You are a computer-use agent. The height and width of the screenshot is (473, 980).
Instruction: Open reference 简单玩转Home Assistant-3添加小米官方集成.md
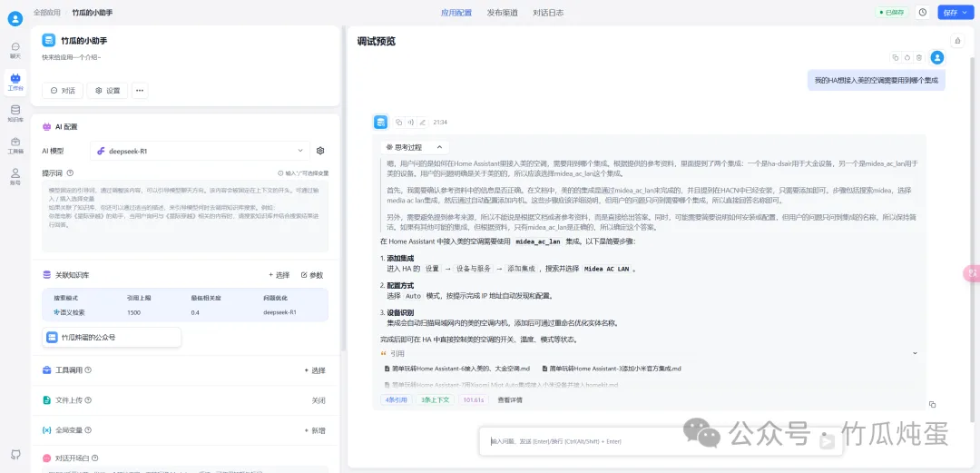[x=612, y=369]
